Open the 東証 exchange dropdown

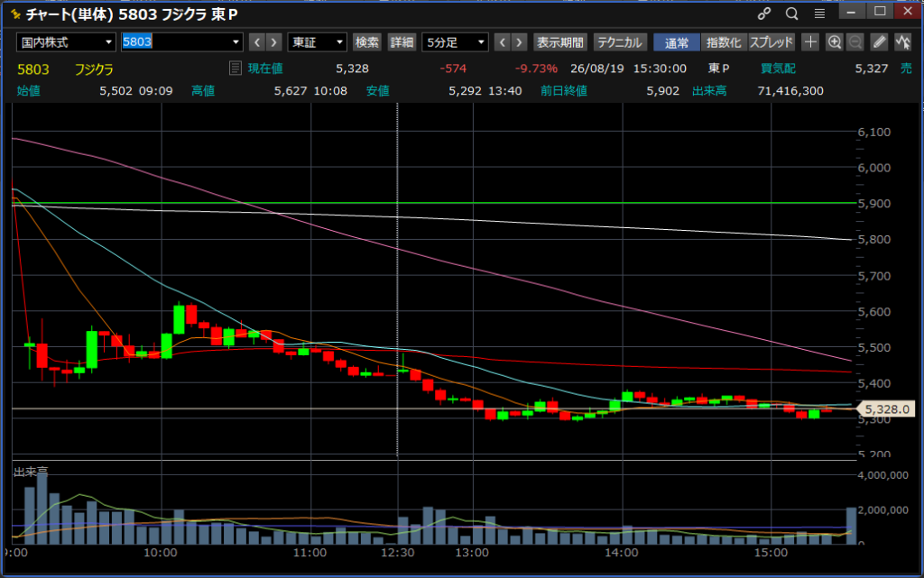317,42
